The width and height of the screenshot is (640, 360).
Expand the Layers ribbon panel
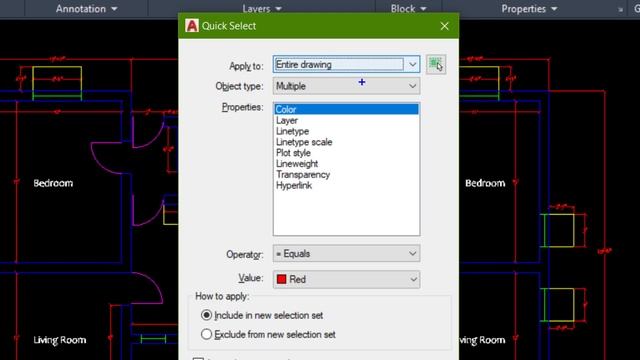[262, 9]
